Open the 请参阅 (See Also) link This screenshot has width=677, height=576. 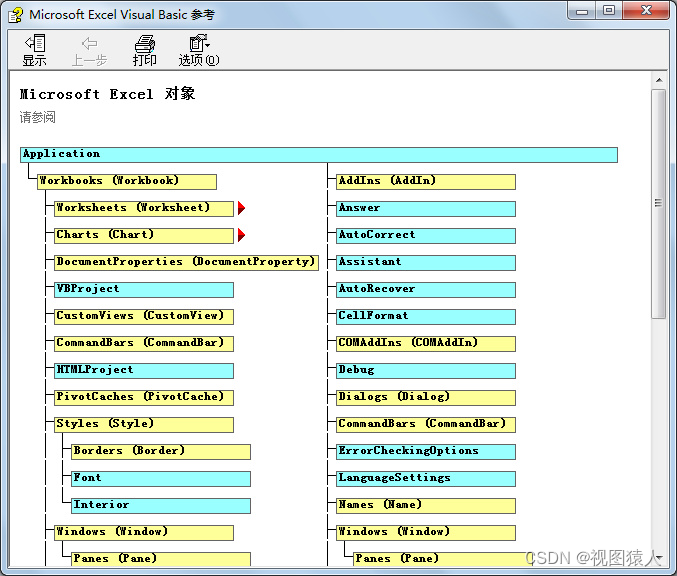(x=38, y=117)
